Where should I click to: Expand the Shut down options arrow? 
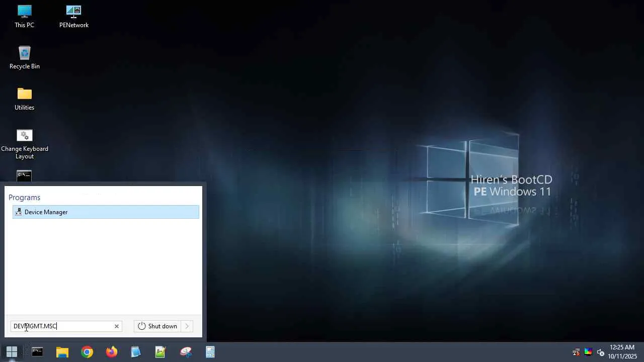[187, 326]
